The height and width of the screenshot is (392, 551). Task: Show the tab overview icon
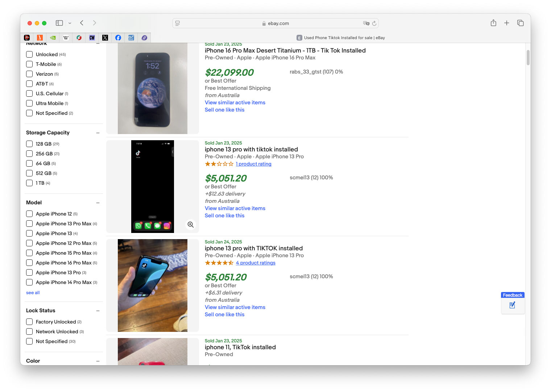[x=521, y=23]
